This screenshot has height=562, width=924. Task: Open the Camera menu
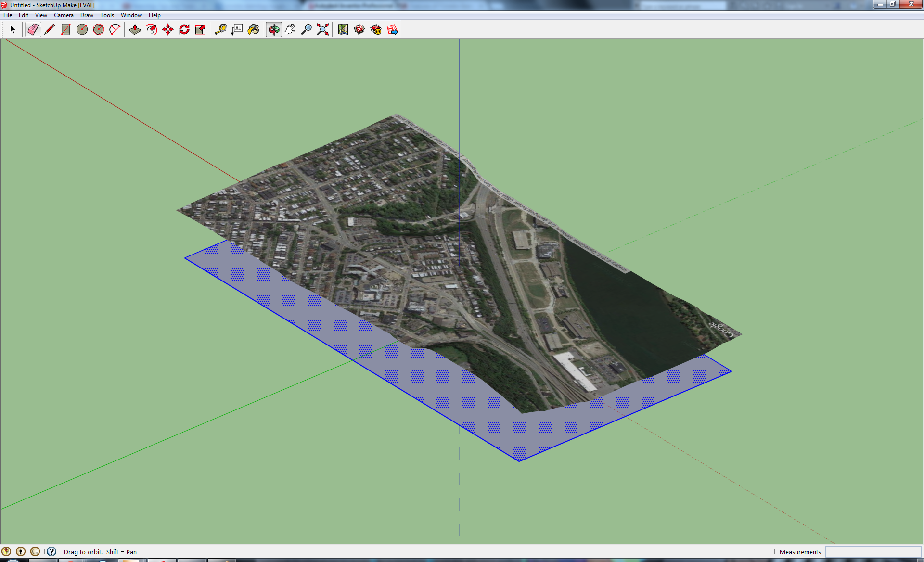[x=64, y=15]
